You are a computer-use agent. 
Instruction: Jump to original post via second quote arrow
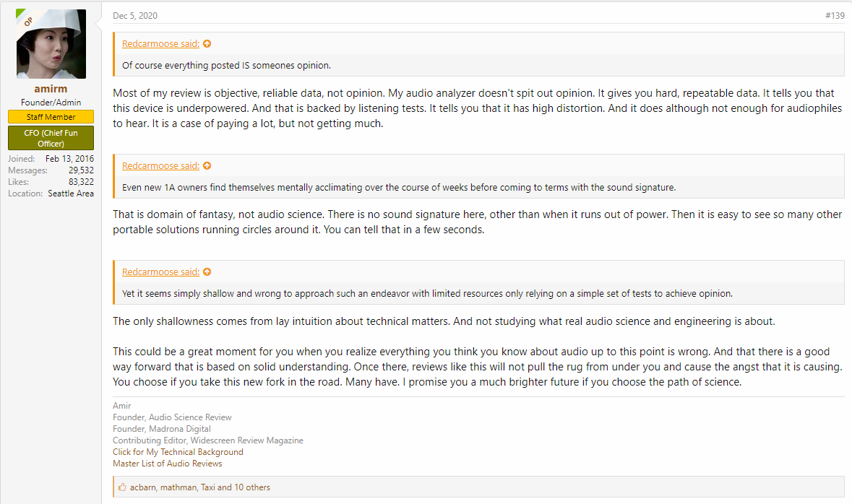207,166
